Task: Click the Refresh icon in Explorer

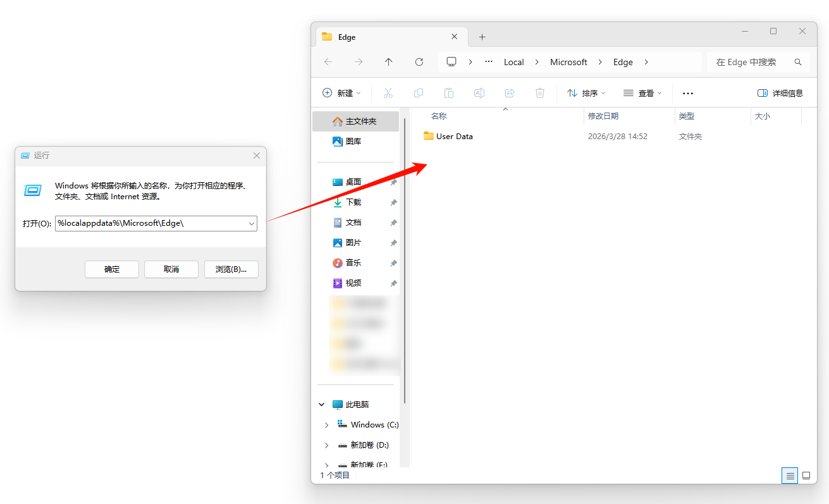Action: click(x=419, y=62)
